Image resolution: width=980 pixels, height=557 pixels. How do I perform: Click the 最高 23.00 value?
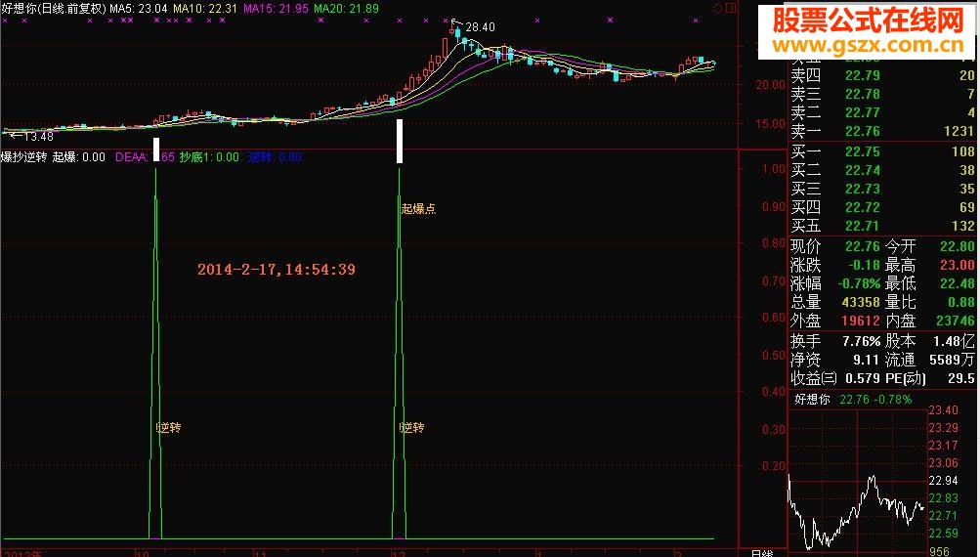point(958,265)
